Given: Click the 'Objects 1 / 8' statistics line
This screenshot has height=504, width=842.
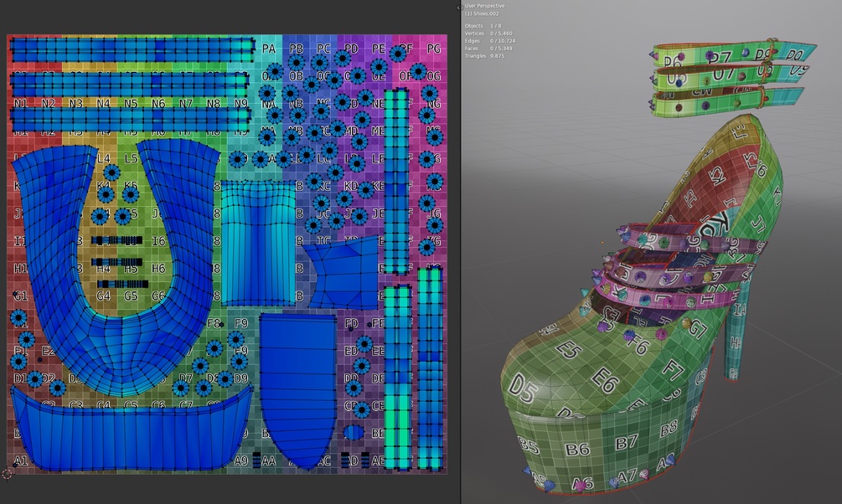Looking at the screenshot, I should [483, 26].
